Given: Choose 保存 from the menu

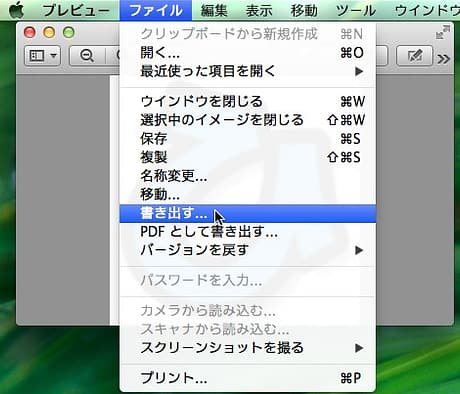Looking at the screenshot, I should (x=248, y=139).
